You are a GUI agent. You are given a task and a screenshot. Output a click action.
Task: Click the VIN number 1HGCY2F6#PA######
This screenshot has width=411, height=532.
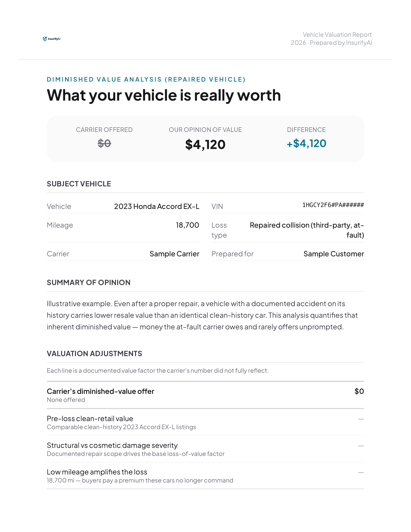coord(333,205)
